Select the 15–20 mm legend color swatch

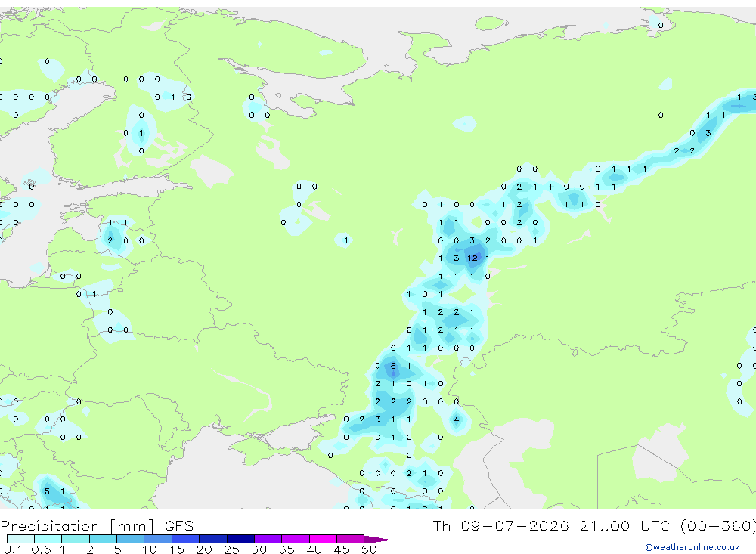[x=185, y=539]
